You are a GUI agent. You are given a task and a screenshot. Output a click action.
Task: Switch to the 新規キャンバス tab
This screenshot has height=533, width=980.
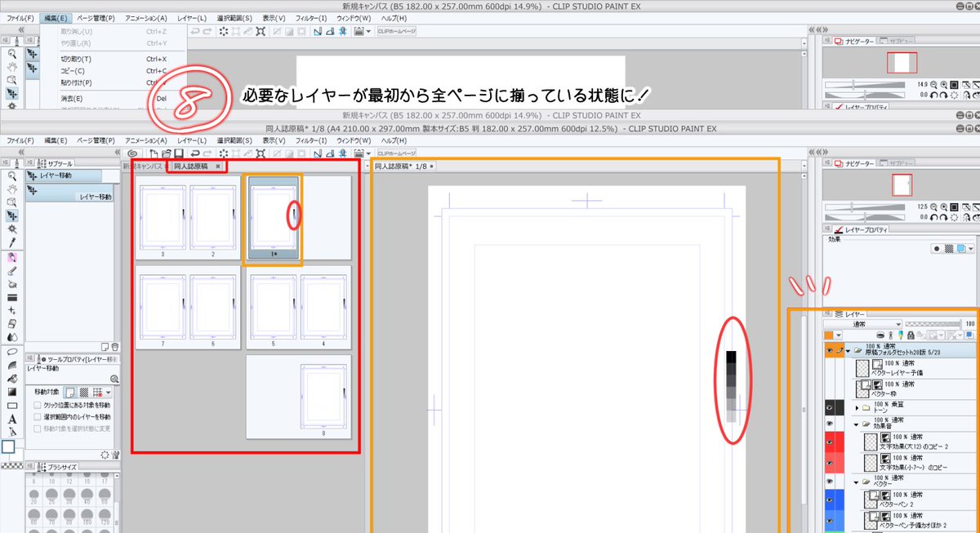tap(142, 166)
